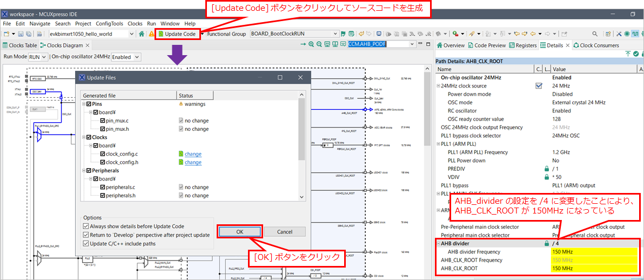Click the lock icon next to VDIV
Image resolution: width=644 pixels, height=280 pixels.
click(x=547, y=177)
